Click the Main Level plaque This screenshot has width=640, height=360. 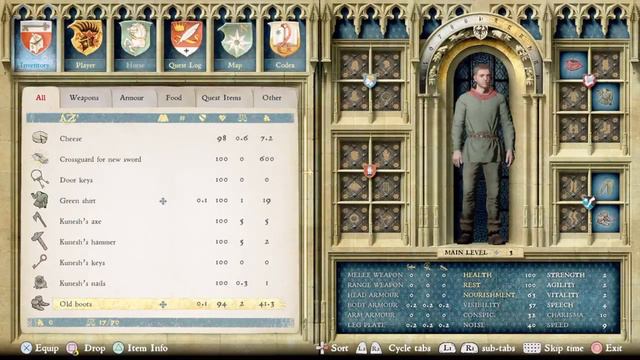(x=480, y=253)
